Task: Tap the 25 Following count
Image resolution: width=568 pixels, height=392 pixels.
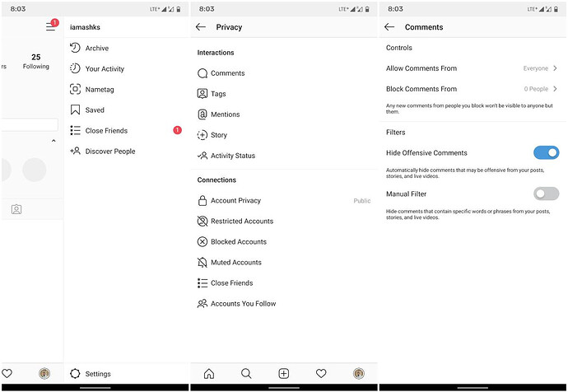Action: (x=36, y=61)
